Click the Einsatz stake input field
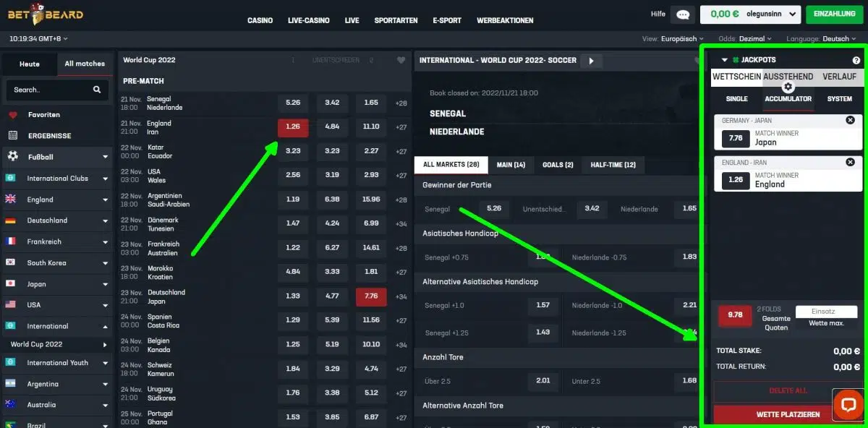This screenshot has width=868, height=428. tap(826, 312)
